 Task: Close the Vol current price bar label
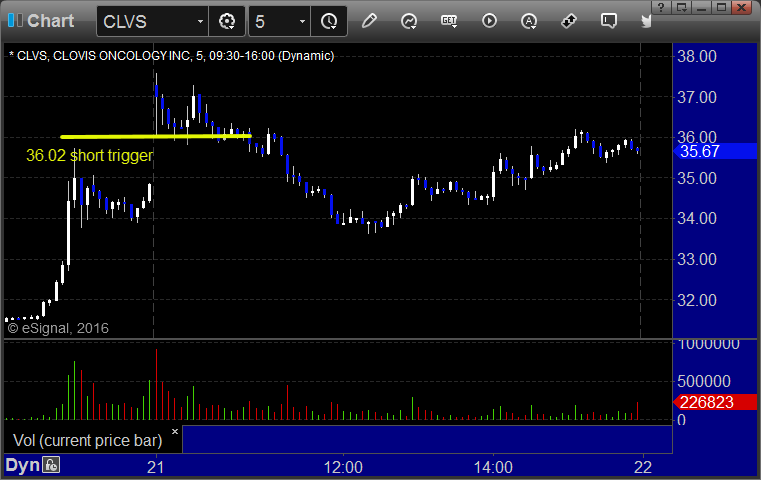tap(175, 431)
